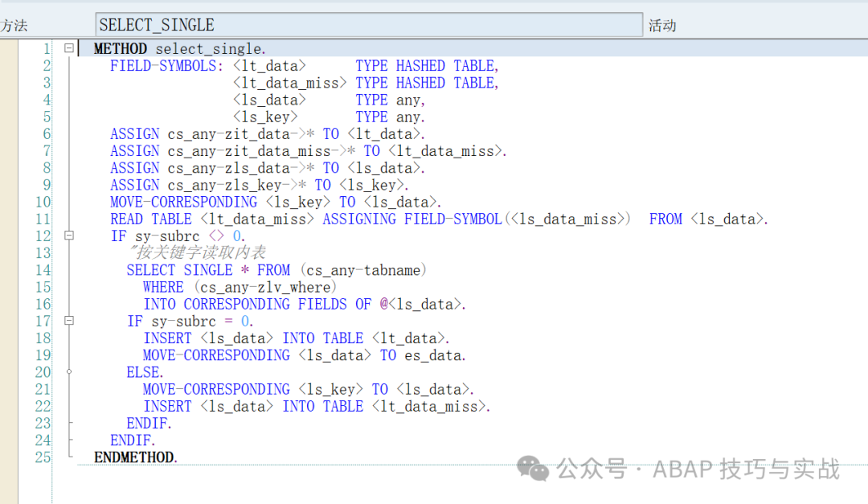Click 'cs_any-zls_key->*' on line 9
Image resolution: width=868 pixels, height=504 pixels.
237,186
